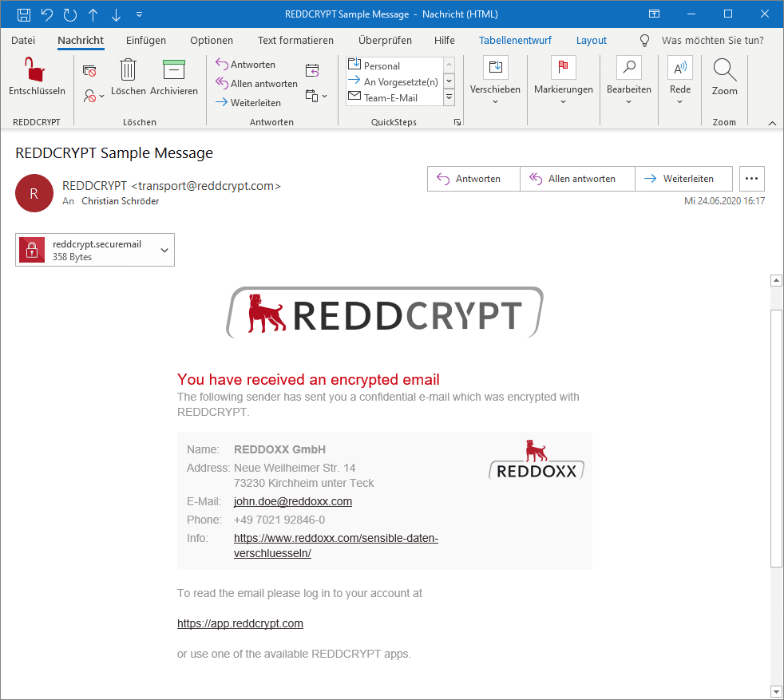Open the Markierungen flag dropdown
This screenshot has height=700, width=784.
(563, 81)
